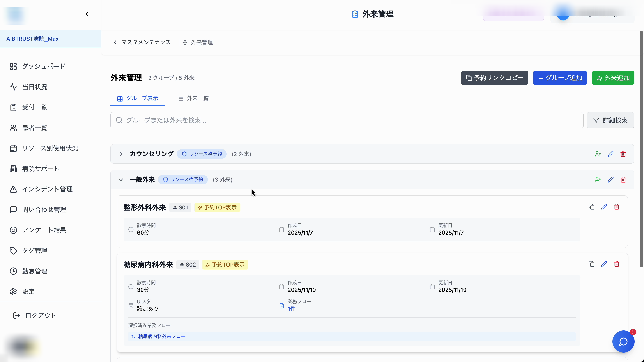Open the 糖尿病内科外来フロー link

click(x=161, y=336)
